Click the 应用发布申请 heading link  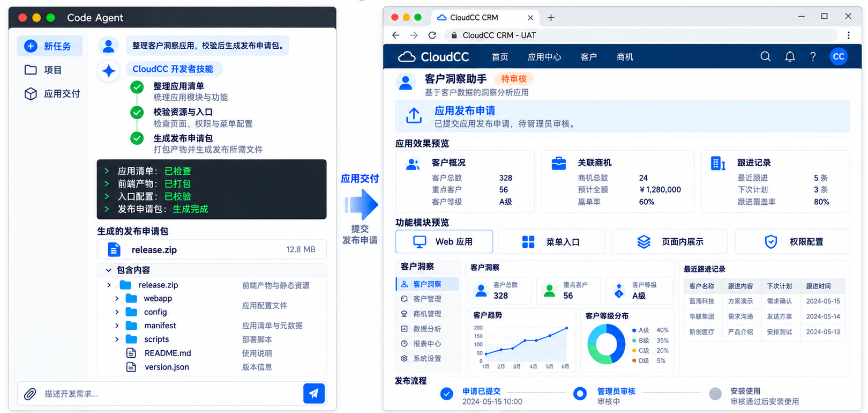(x=465, y=110)
